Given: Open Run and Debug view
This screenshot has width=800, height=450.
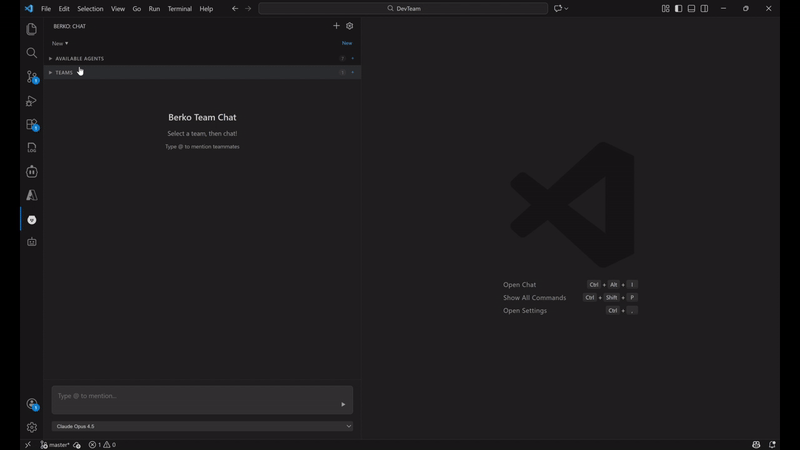Looking at the screenshot, I should point(32,101).
